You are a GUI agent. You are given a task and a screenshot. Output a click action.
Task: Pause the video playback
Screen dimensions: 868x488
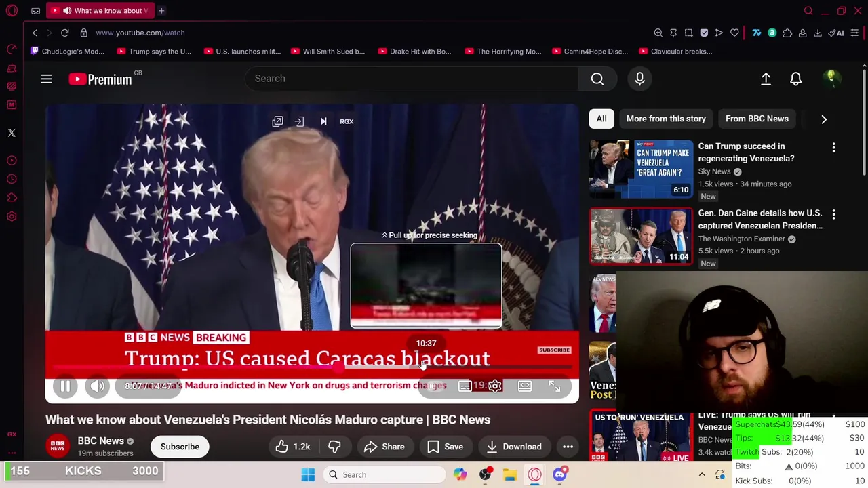(x=65, y=386)
